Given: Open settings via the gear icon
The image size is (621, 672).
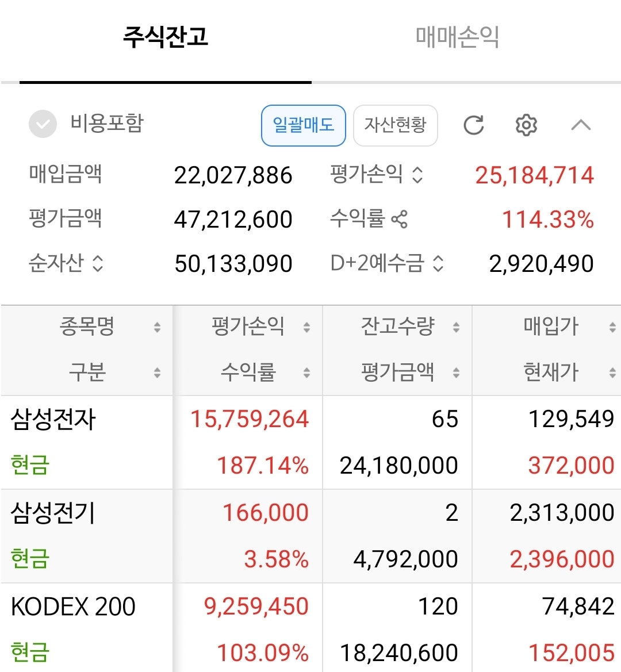Looking at the screenshot, I should click(x=526, y=125).
